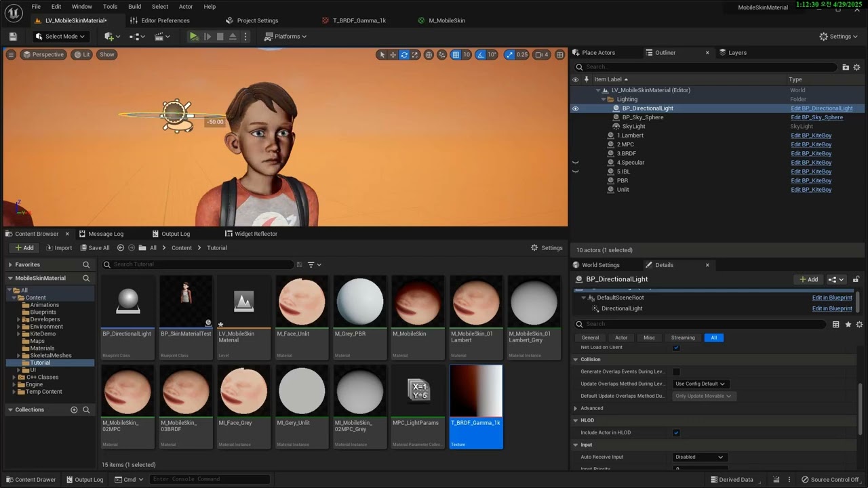
Task: Select the Materials folder in the tree
Action: (x=42, y=348)
